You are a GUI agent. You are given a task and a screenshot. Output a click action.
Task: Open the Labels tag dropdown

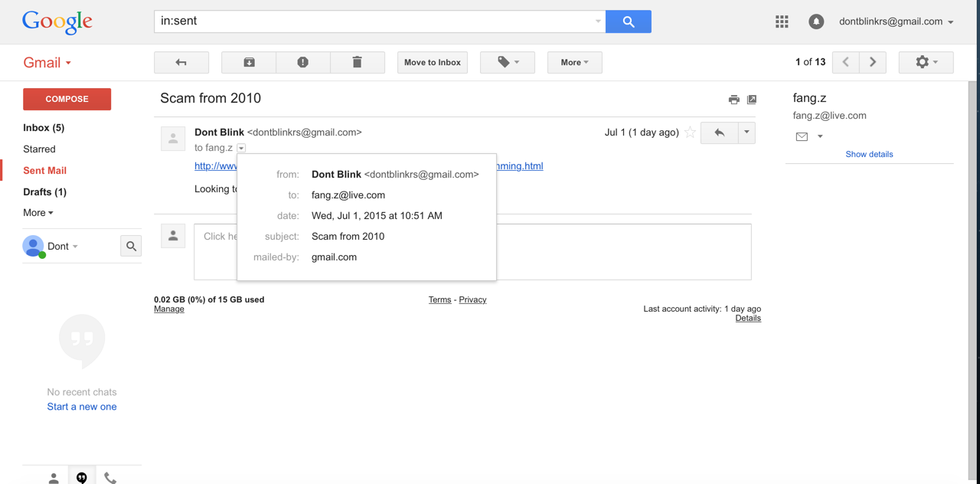click(x=508, y=62)
